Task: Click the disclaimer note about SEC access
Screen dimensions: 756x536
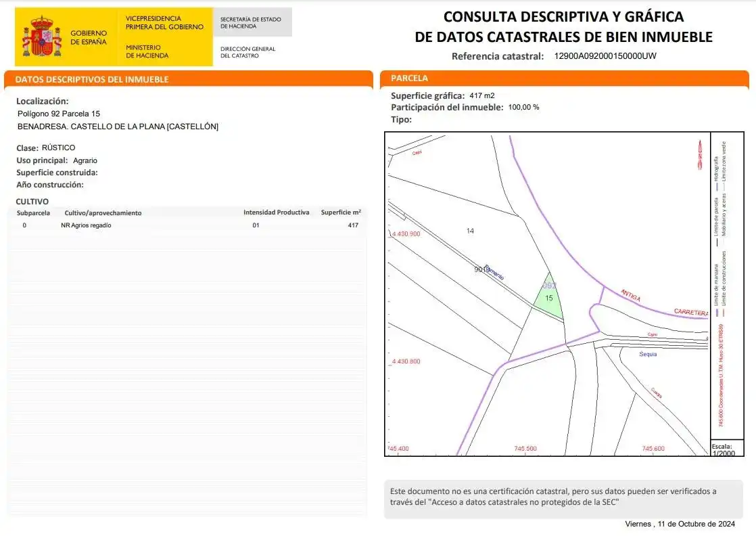Action: click(x=563, y=499)
